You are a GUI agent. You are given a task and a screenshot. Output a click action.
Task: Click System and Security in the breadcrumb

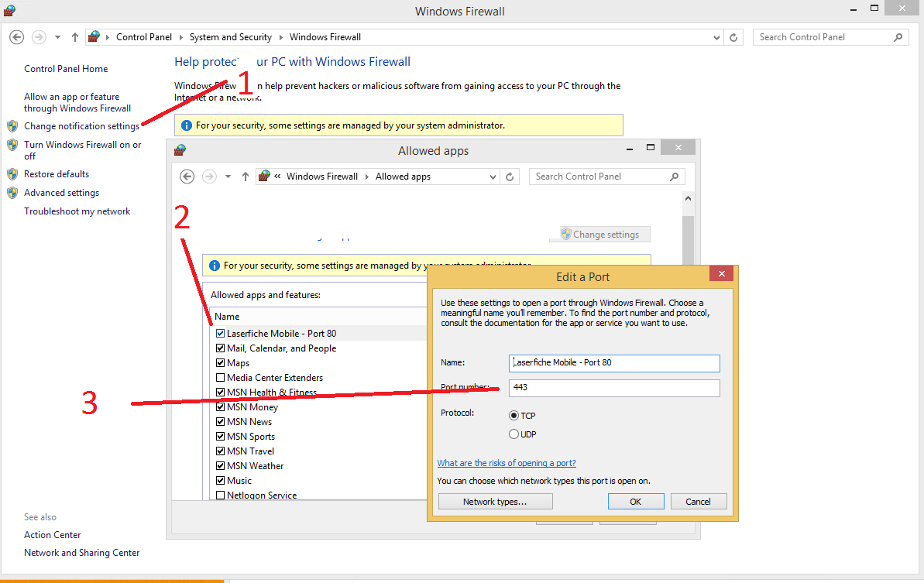coord(230,37)
